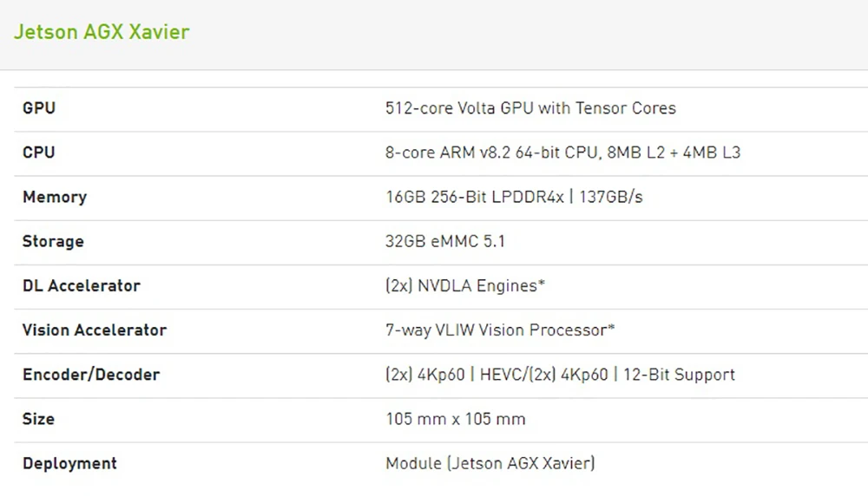Click the 32GB eMMC 5.1 value
This screenshot has height=496, width=868.
coord(445,241)
